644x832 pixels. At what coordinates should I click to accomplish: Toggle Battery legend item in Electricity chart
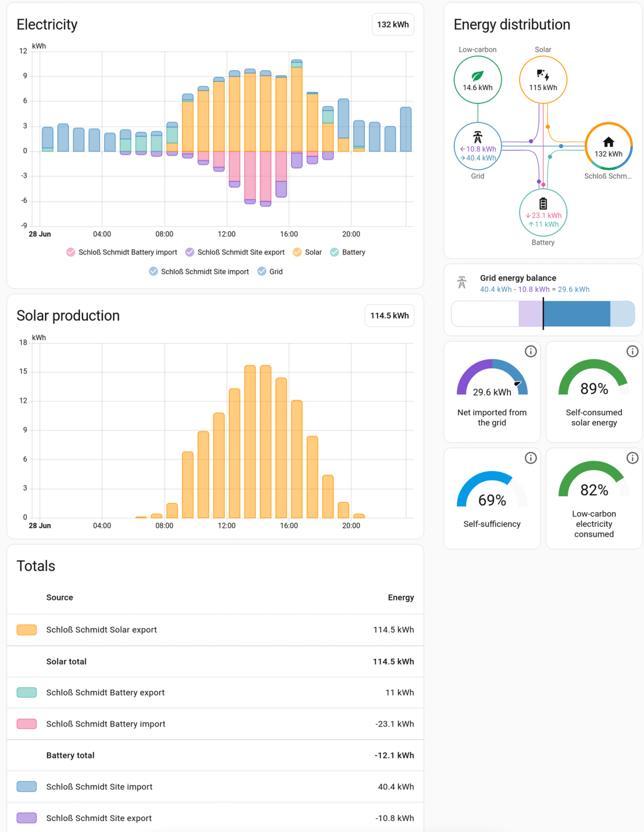(348, 252)
